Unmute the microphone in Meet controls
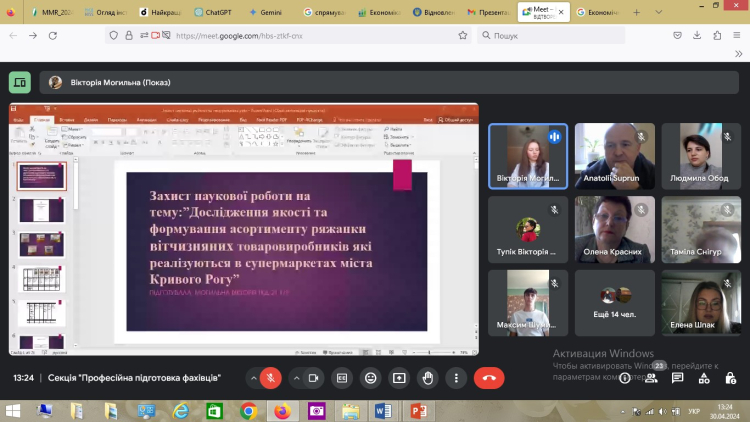The height and width of the screenshot is (422, 750). (x=270, y=378)
